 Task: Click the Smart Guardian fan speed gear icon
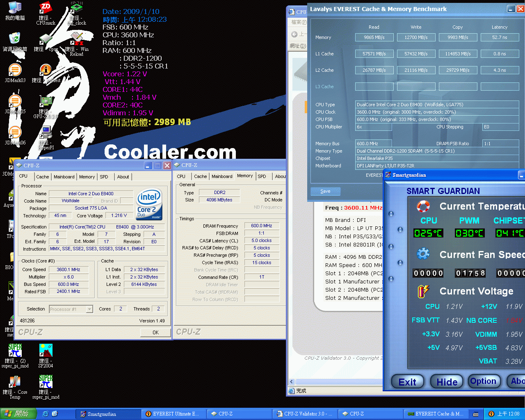(423, 254)
